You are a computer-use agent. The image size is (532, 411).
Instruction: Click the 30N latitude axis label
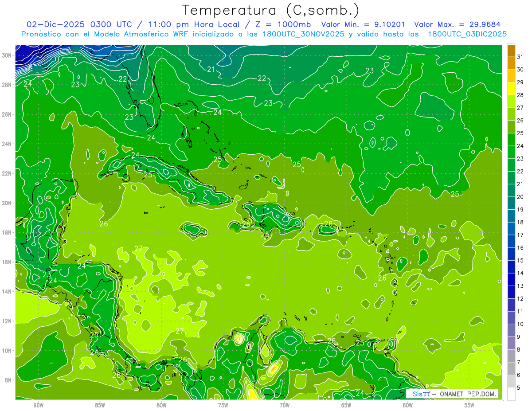point(6,55)
